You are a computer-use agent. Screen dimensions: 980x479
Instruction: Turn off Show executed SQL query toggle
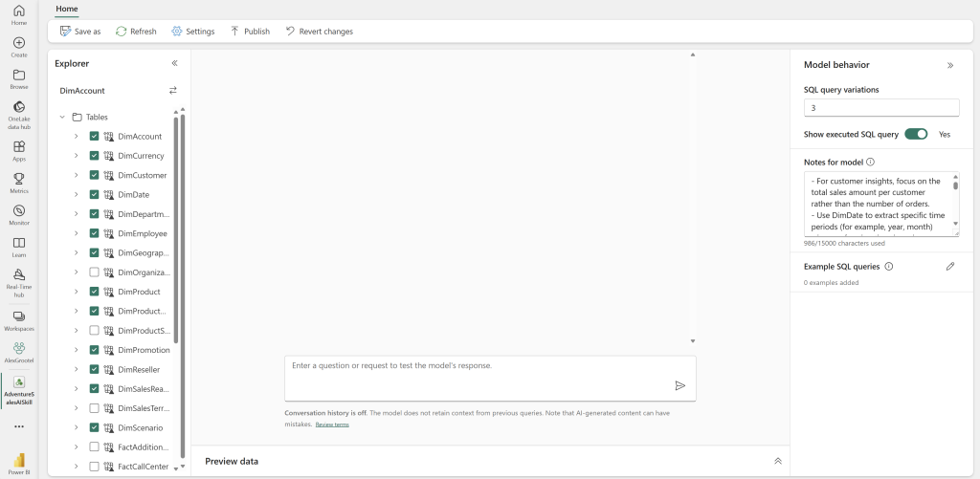(x=916, y=135)
